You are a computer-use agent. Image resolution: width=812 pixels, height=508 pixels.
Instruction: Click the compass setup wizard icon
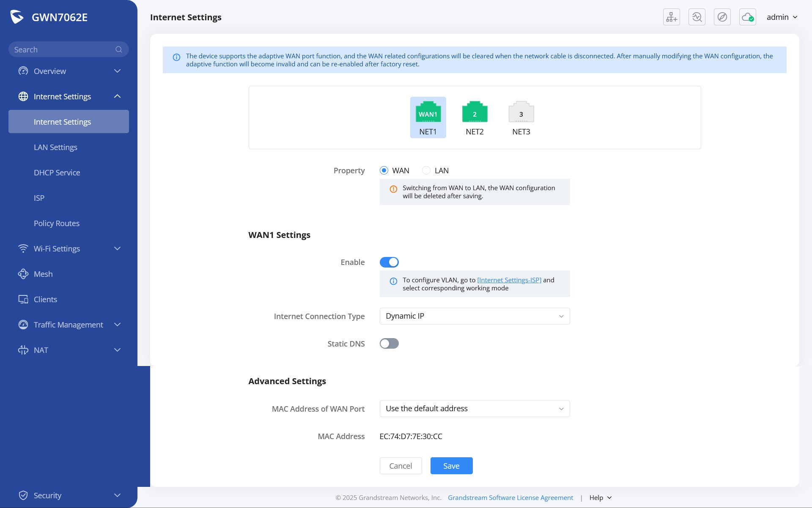coord(722,17)
